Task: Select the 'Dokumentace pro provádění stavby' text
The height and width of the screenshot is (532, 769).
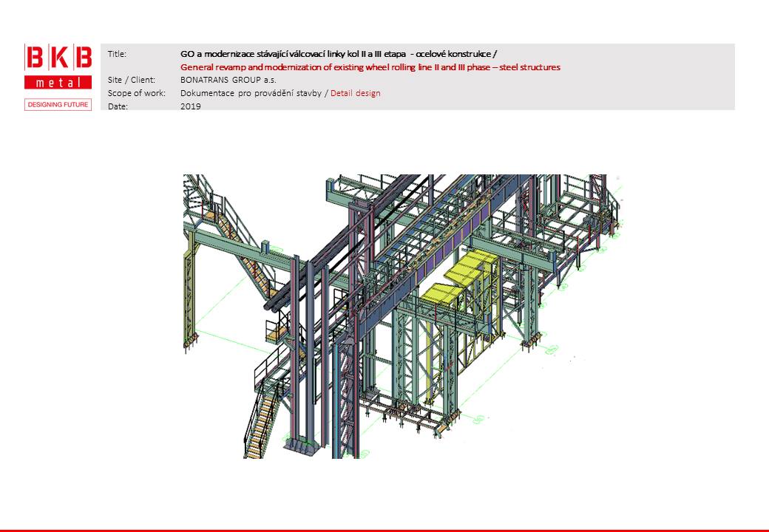Action: click(x=252, y=93)
